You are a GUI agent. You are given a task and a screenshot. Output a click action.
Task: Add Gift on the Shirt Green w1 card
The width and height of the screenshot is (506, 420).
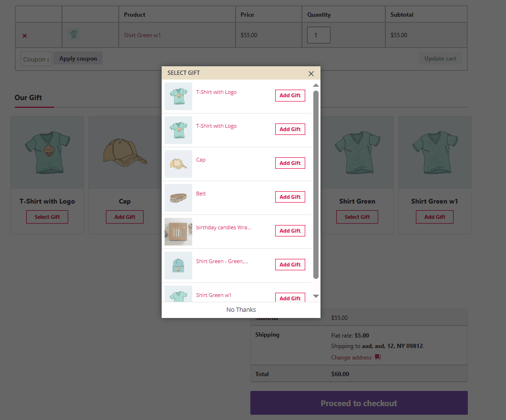[x=434, y=217]
